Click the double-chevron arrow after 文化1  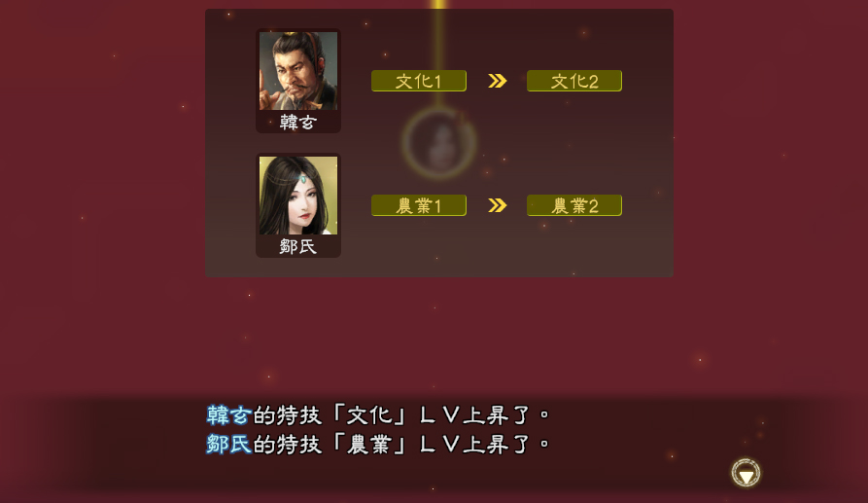point(497,81)
